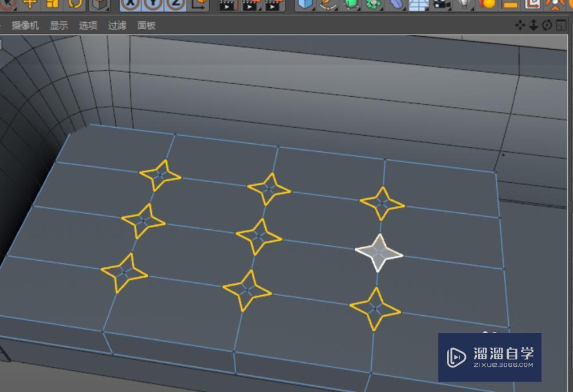
Task: Open the 面板 viewport menu
Action: point(147,26)
